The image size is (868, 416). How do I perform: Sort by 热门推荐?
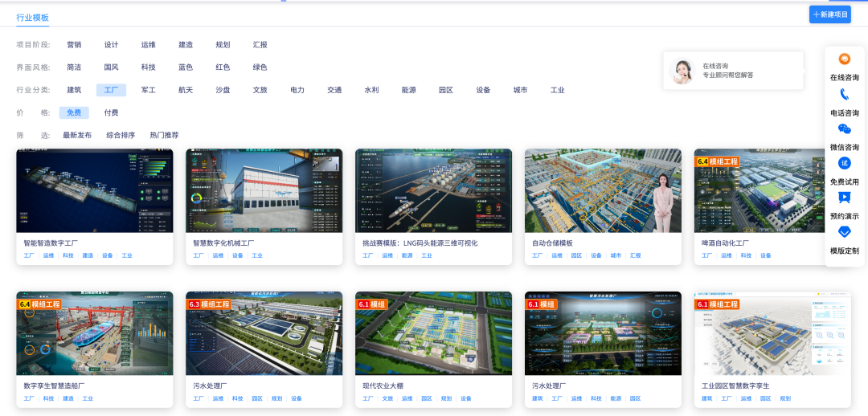(164, 136)
